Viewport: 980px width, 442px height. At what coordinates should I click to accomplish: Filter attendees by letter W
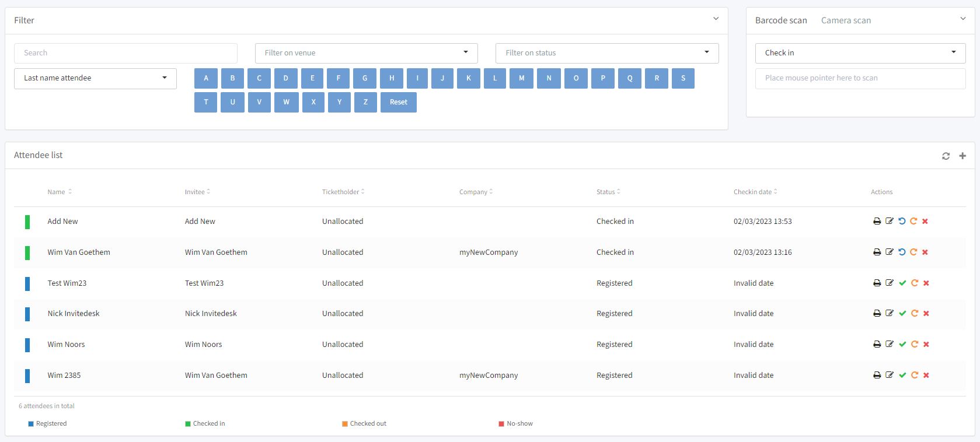coord(286,102)
